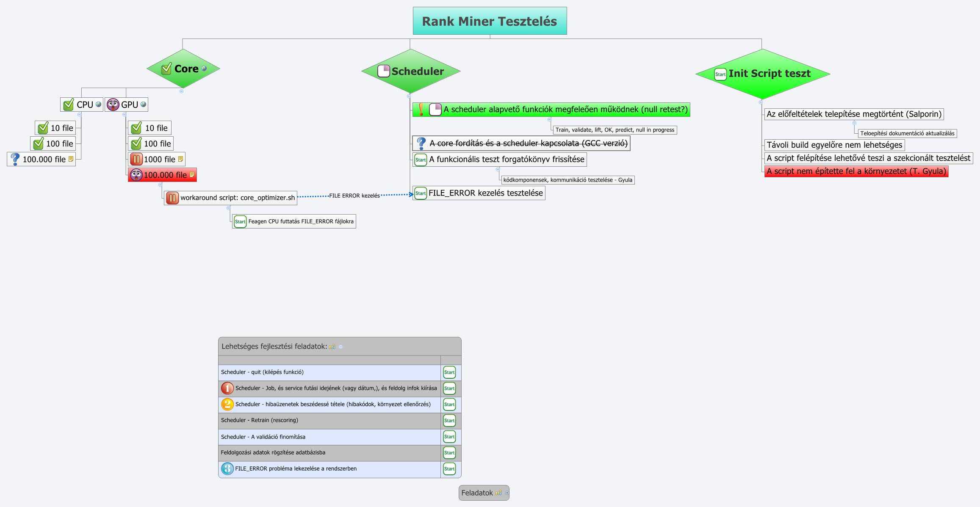Collapse the Lehetséges fejlesztési feladatok header bubble
Image resolution: width=980 pixels, height=507 pixels.
point(341,346)
